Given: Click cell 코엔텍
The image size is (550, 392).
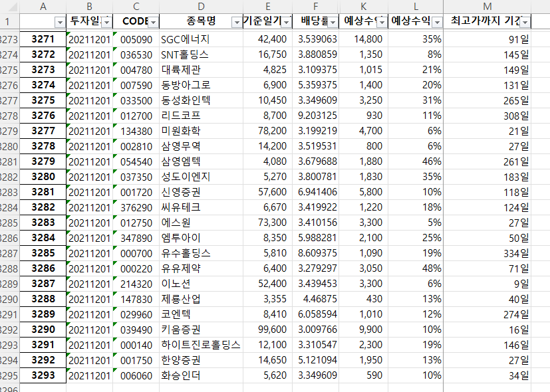Looking at the screenshot, I should (x=201, y=314).
